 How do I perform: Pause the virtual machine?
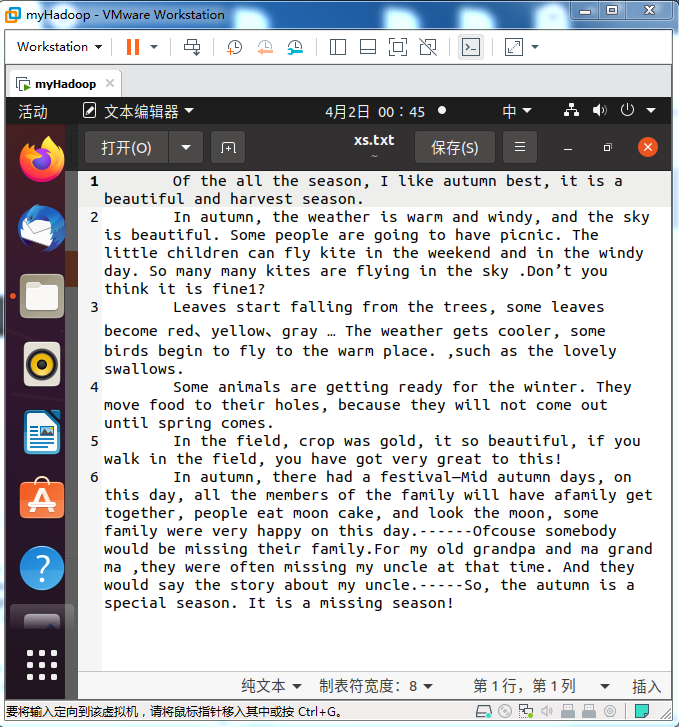(133, 47)
